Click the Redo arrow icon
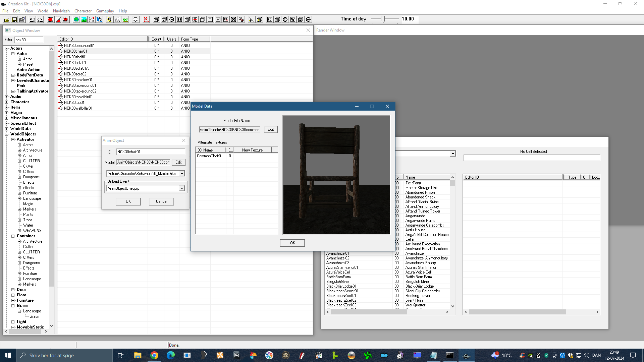The image size is (644, 362). 40,19
